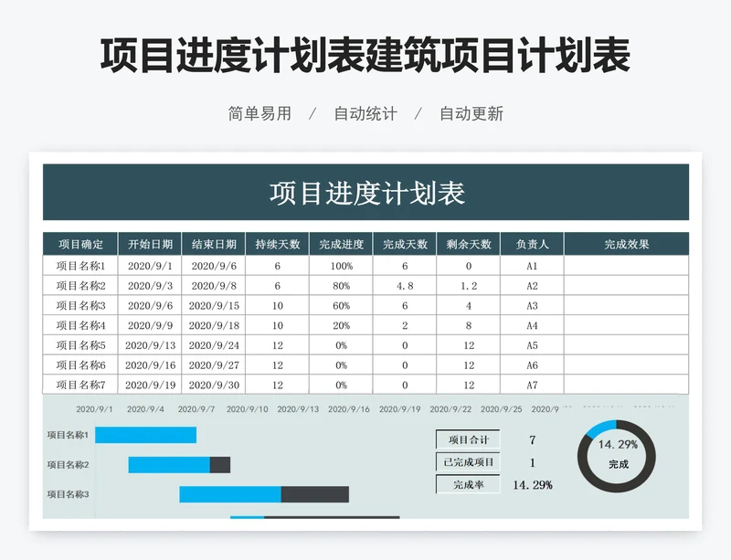Viewport: 731px width, 560px height.
Task: Select end date cell 2020/9/27
Action: coord(214,365)
